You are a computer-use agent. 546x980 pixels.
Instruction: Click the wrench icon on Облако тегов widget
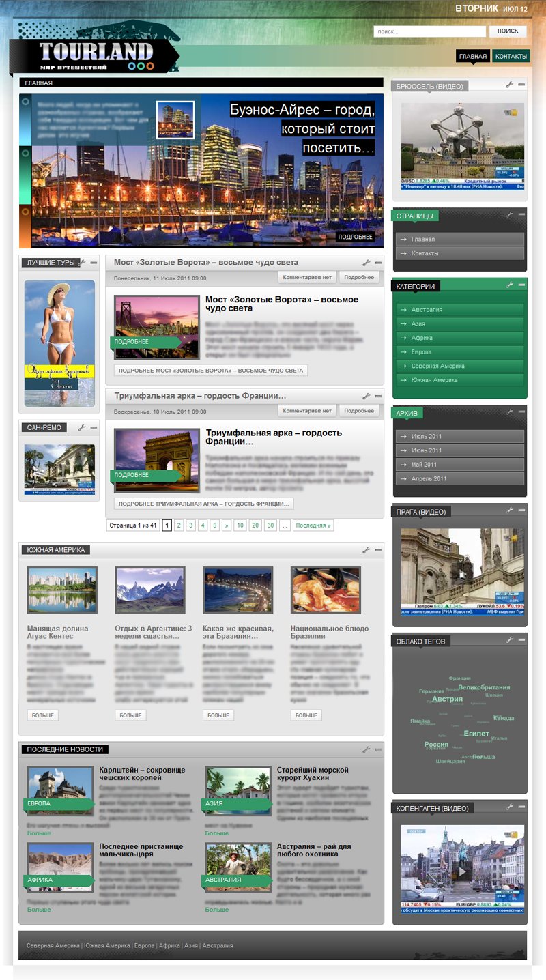[509, 639]
